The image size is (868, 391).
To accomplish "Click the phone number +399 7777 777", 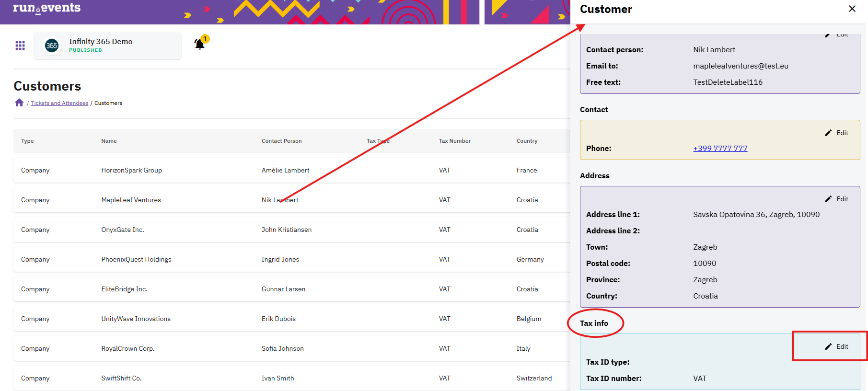I will pyautogui.click(x=720, y=149).
